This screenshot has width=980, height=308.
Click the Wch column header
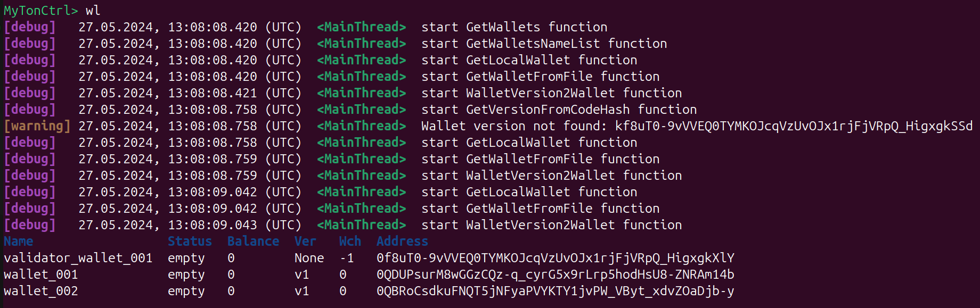[x=350, y=242]
